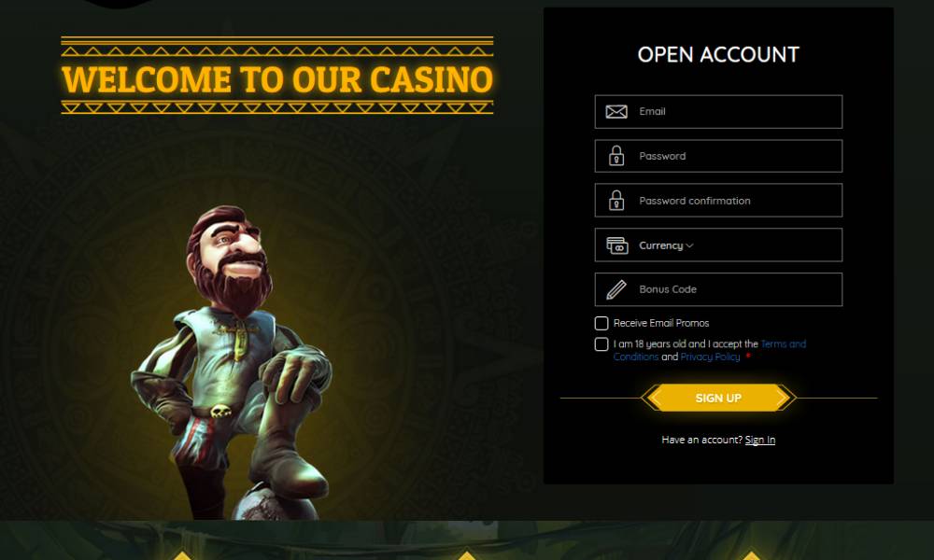Focus the Email input field
Image resolution: width=934 pixels, height=560 pixels.
click(718, 112)
